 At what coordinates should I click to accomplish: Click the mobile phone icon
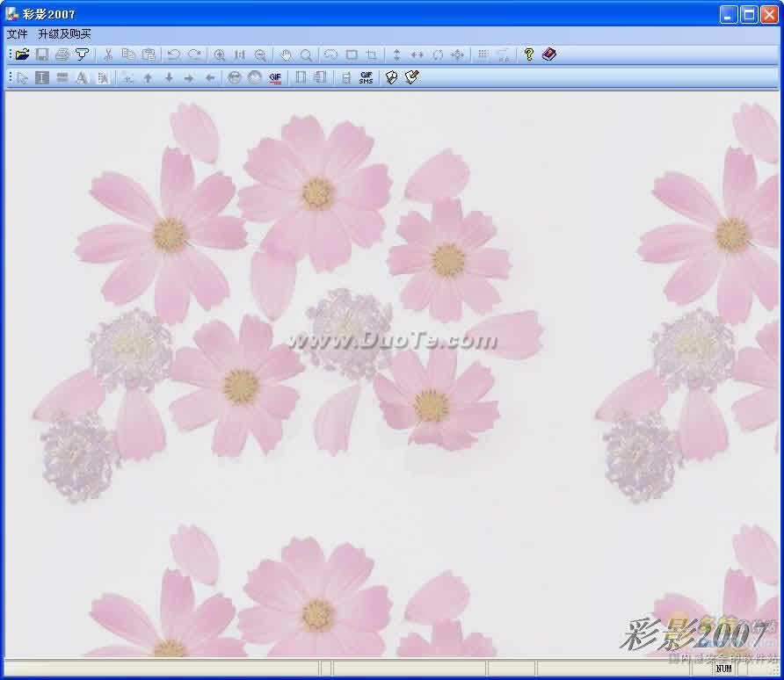click(345, 77)
